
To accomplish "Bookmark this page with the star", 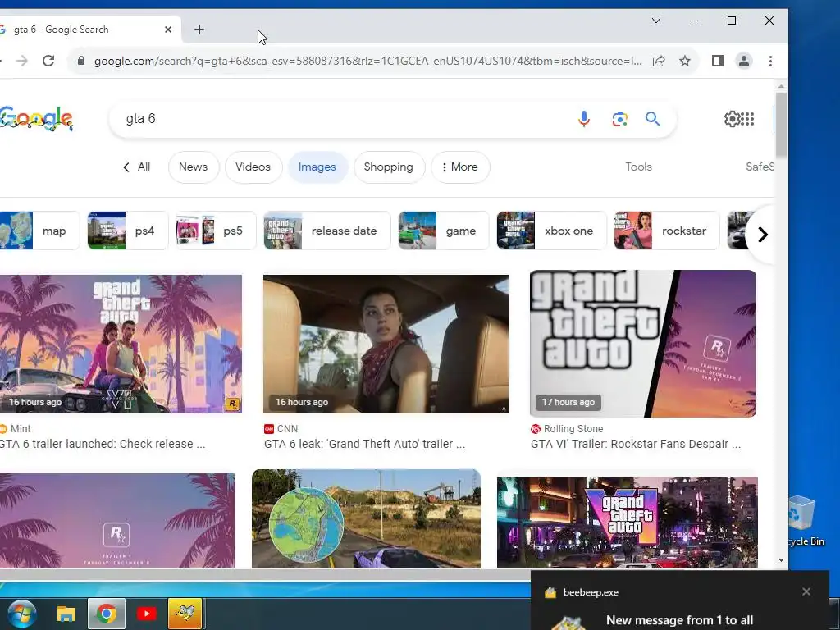I will (x=685, y=61).
